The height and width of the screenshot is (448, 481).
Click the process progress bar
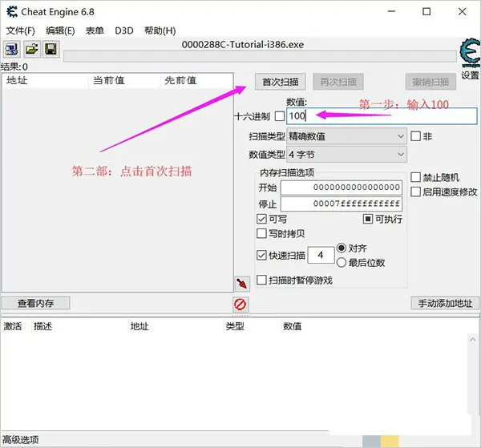257,56
